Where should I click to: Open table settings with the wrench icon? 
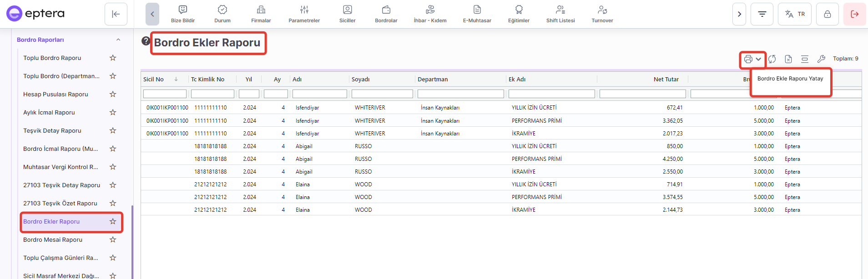click(x=821, y=59)
